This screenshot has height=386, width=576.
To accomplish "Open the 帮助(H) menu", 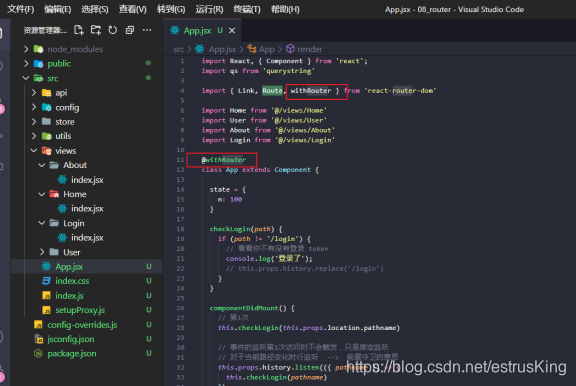I will 285,9.
